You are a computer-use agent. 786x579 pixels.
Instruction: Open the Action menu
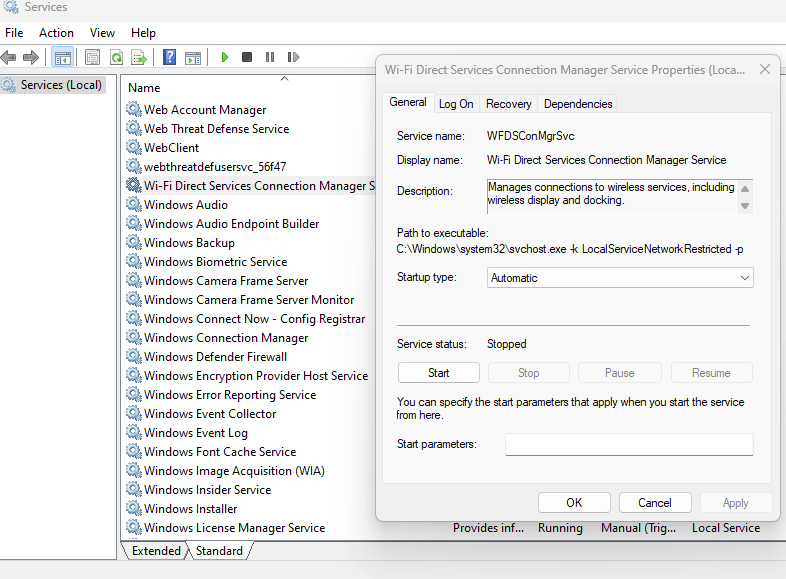[x=56, y=33]
